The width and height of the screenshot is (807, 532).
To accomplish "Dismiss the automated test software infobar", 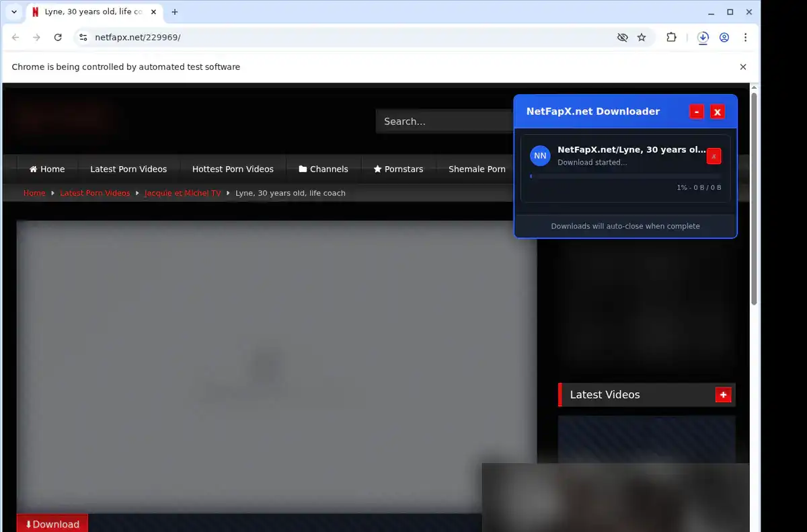I will (743, 67).
